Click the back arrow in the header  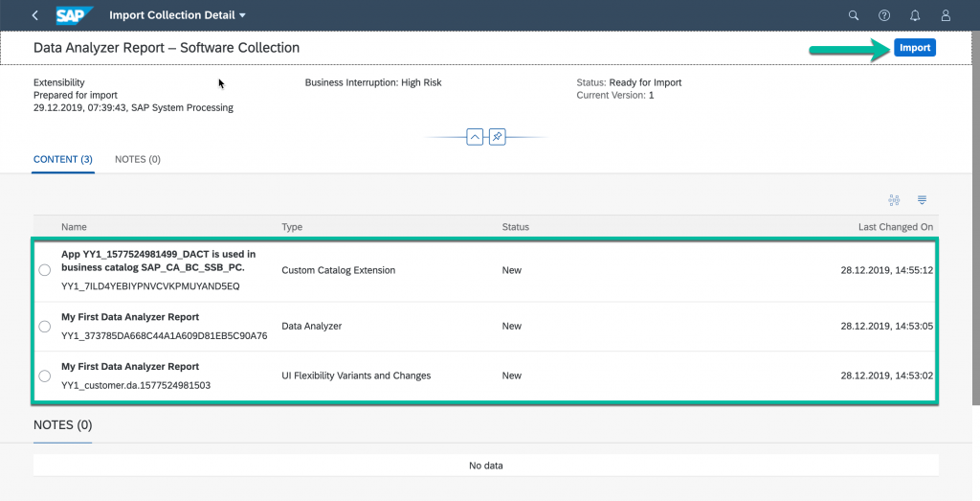click(35, 15)
